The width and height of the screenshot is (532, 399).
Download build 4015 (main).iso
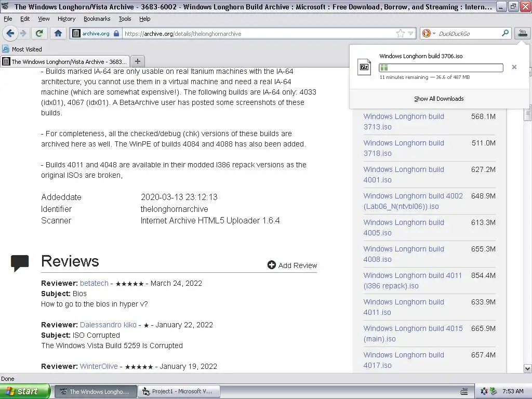pyautogui.click(x=413, y=333)
